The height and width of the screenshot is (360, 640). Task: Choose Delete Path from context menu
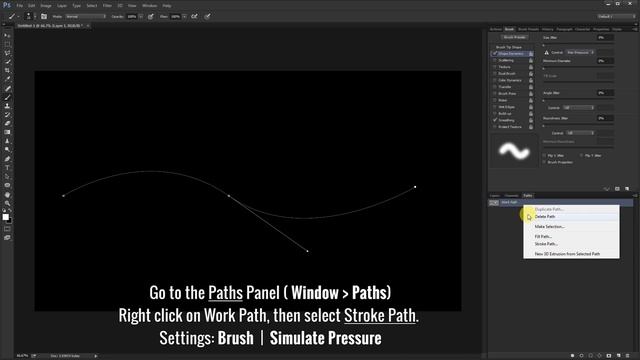coord(571,217)
